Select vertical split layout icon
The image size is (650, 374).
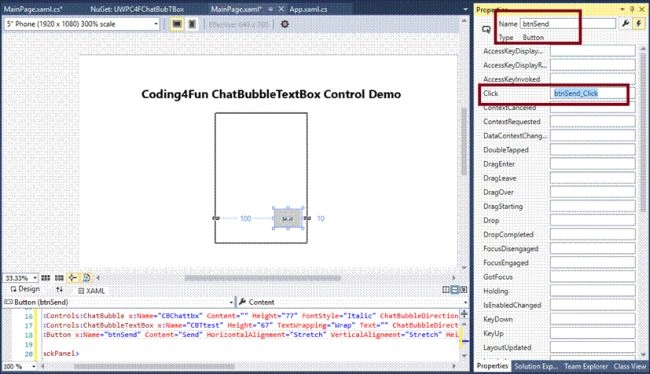point(446,289)
